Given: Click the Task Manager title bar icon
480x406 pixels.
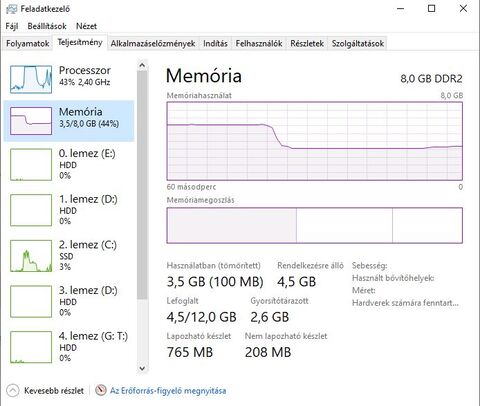Looking at the screenshot, I should point(11,9).
